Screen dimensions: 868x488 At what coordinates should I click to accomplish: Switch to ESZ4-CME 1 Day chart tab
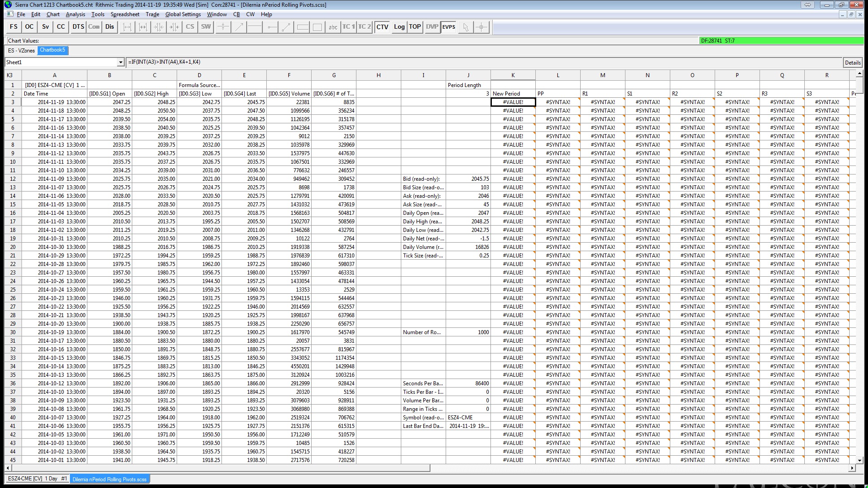(37, 479)
